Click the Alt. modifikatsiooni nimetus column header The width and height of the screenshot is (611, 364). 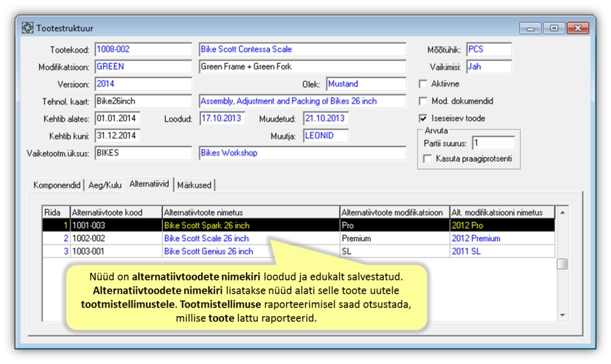[503, 212]
